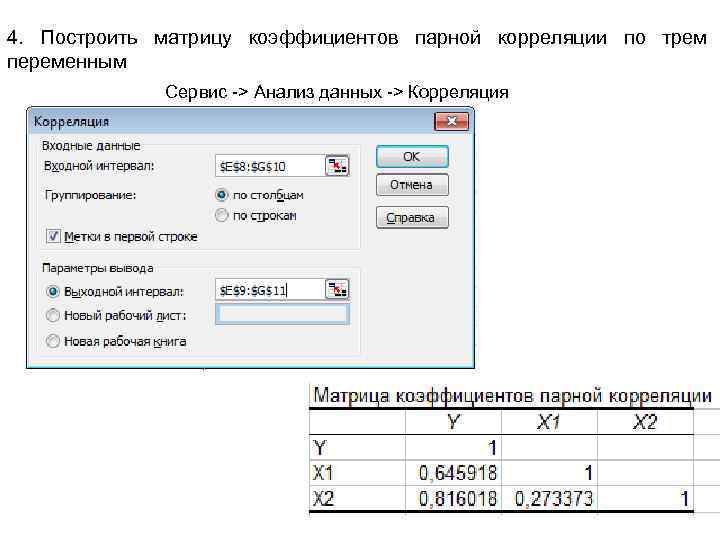Click the Параметры вывода group label
720x540 pixels.
point(98,268)
